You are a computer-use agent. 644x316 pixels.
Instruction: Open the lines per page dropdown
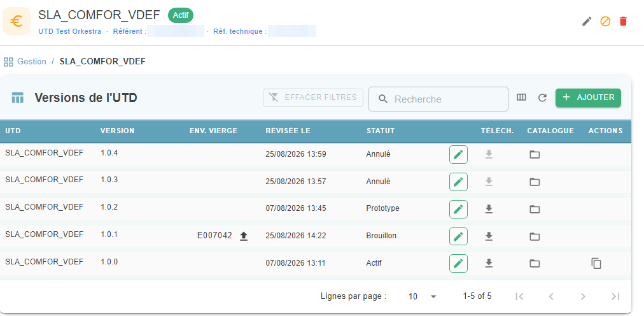[x=423, y=296]
